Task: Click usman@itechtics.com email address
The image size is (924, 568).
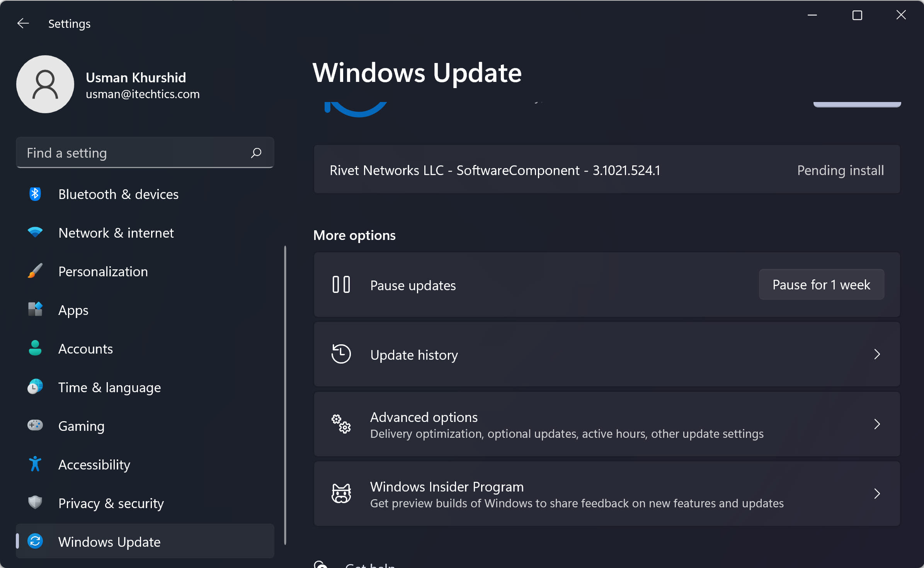Action: [143, 94]
